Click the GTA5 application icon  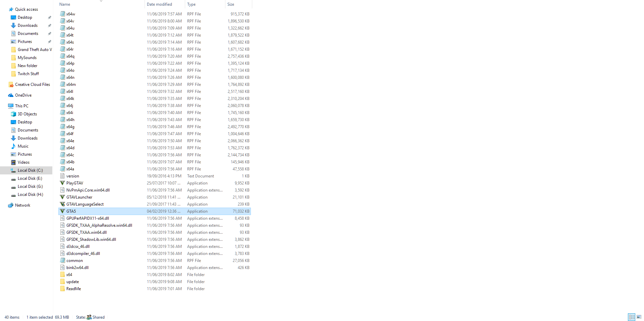pos(62,211)
